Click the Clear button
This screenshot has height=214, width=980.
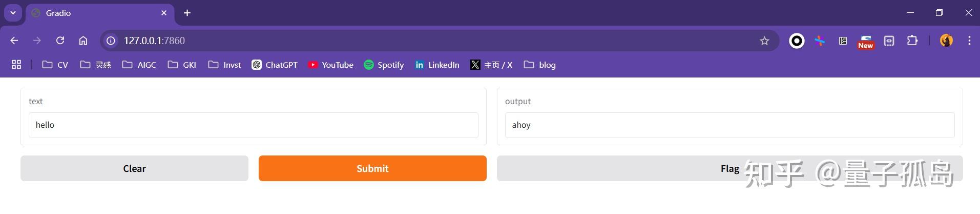(x=134, y=168)
